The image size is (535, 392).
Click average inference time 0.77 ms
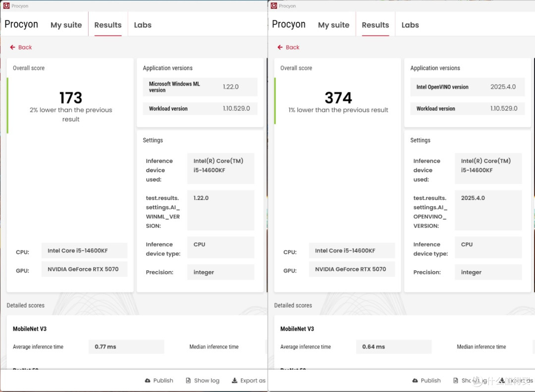pos(126,346)
